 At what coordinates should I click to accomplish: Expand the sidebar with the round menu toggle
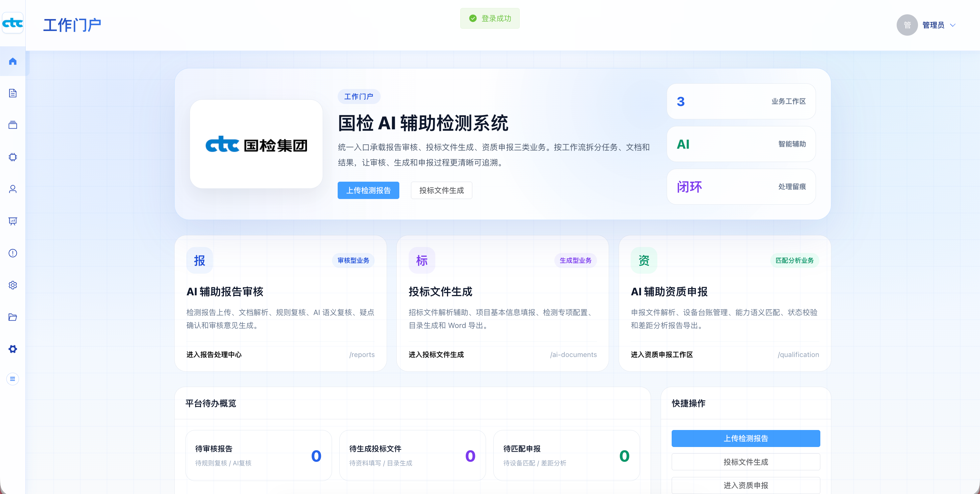(x=13, y=379)
